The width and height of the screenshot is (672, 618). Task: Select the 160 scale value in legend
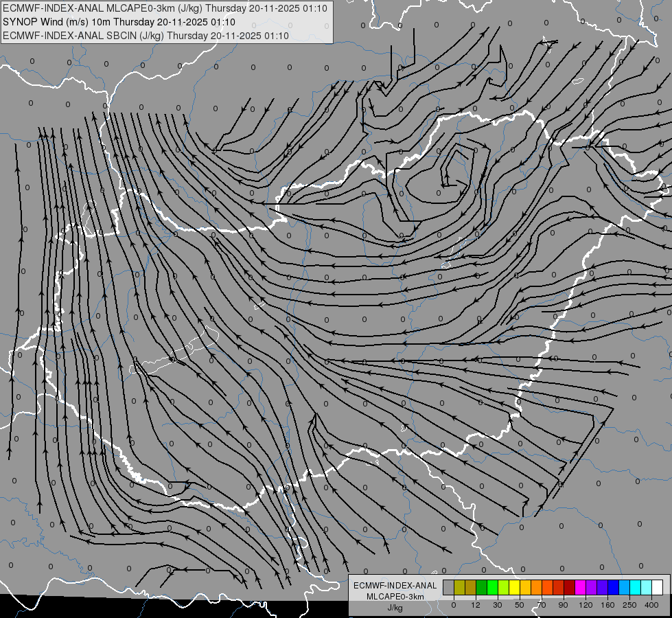[x=607, y=606]
